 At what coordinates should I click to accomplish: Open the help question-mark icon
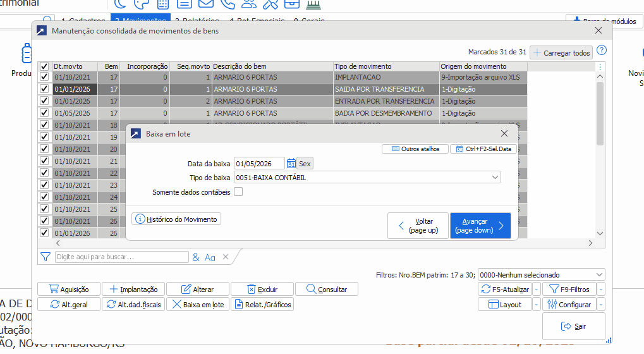[x=601, y=51]
